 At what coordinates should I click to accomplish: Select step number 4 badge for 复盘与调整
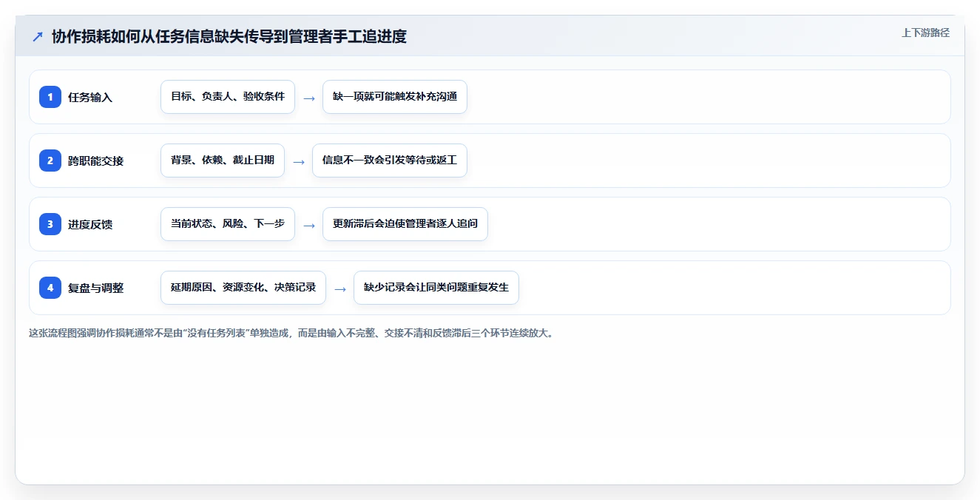pos(50,288)
